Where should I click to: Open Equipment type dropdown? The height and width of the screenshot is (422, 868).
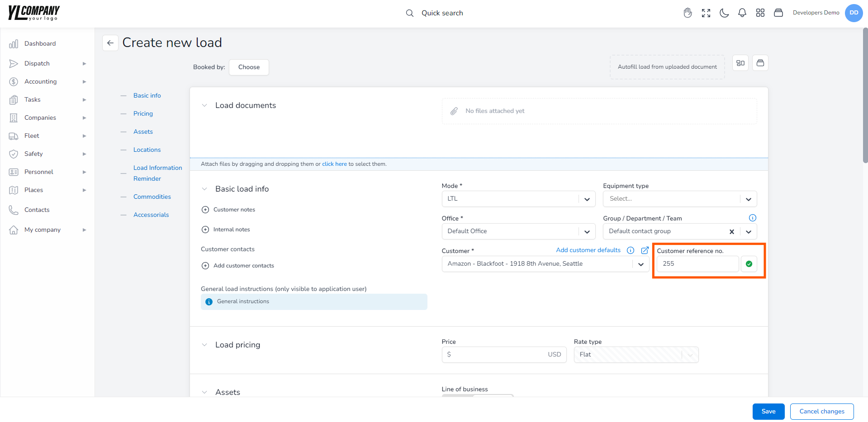coord(680,199)
